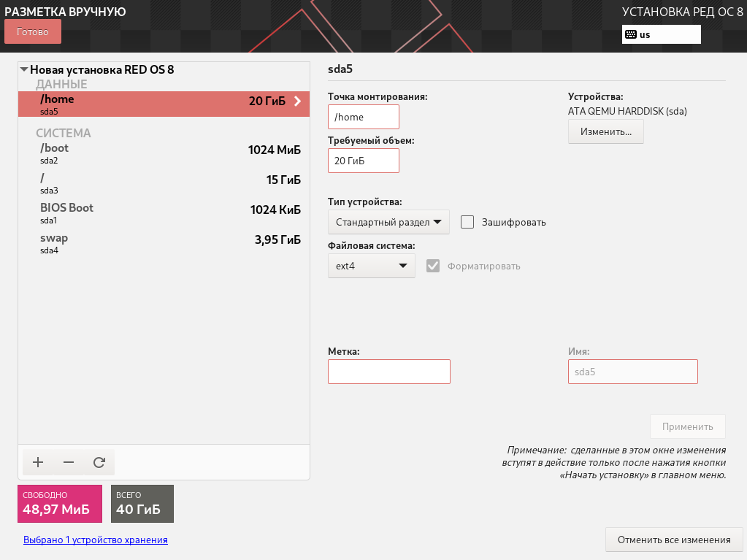Screen dimensions: 747x560
Task: Click the Метка input field
Action: click(x=389, y=372)
